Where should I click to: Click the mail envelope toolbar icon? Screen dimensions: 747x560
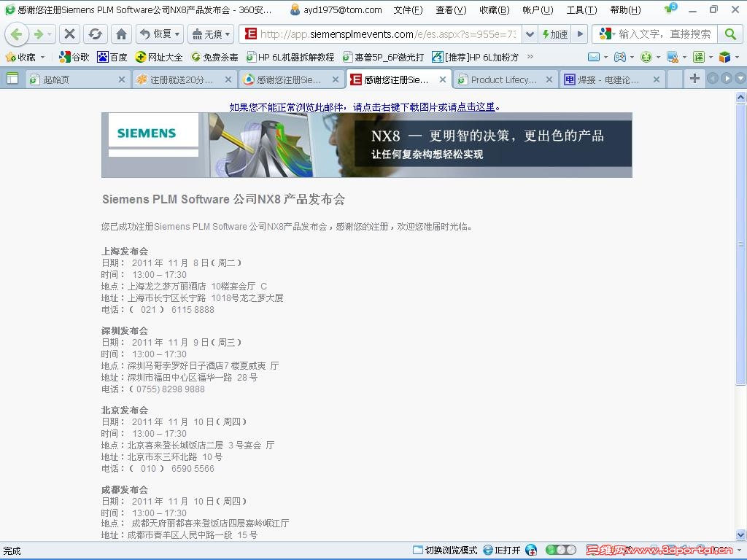tap(594, 57)
